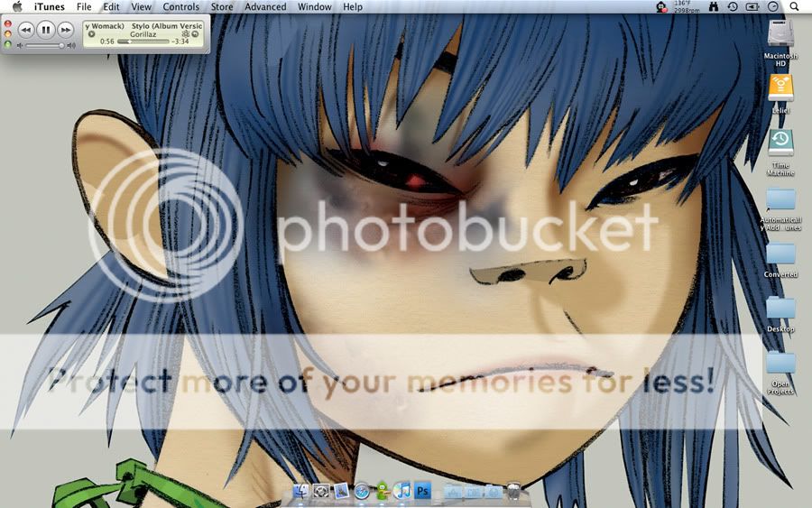Open Finder from the Dock
Screen dimensions: 812x508
pos(300,492)
